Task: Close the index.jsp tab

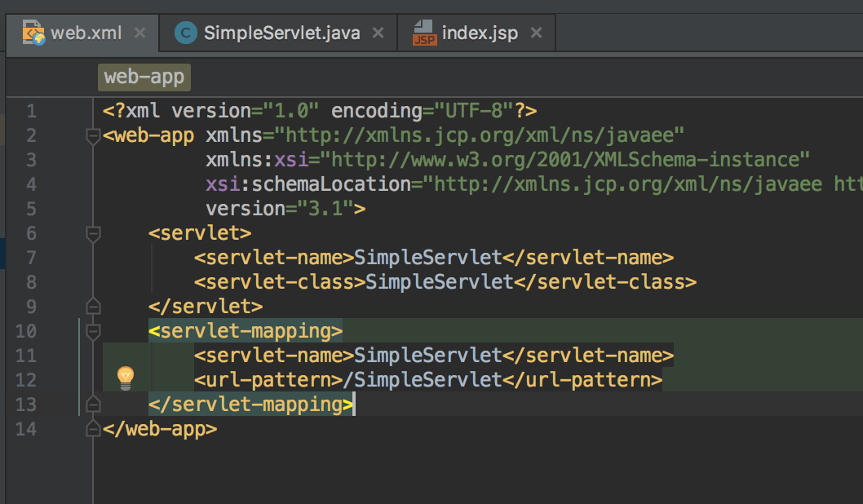Action: [x=536, y=33]
